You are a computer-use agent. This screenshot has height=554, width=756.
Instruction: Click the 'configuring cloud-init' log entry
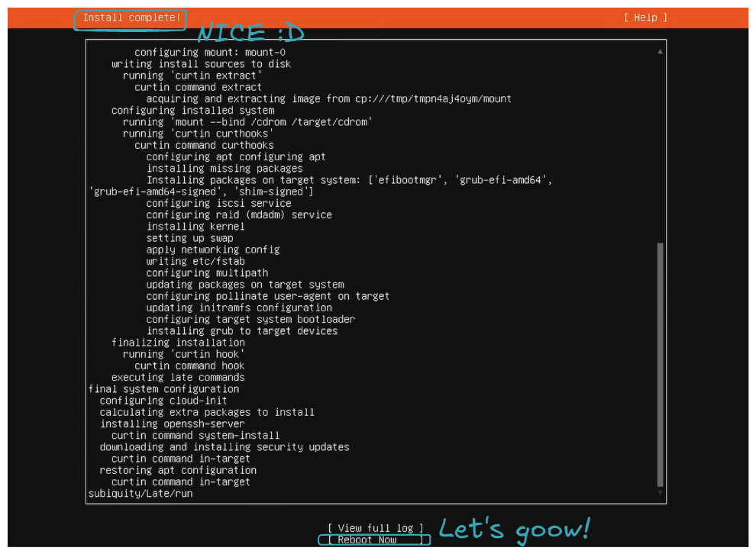click(x=163, y=401)
